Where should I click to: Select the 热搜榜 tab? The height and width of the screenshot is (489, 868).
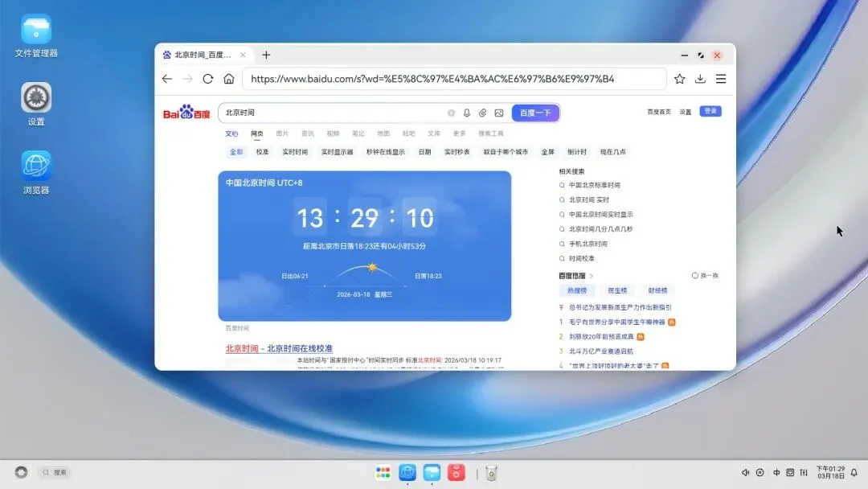point(577,290)
